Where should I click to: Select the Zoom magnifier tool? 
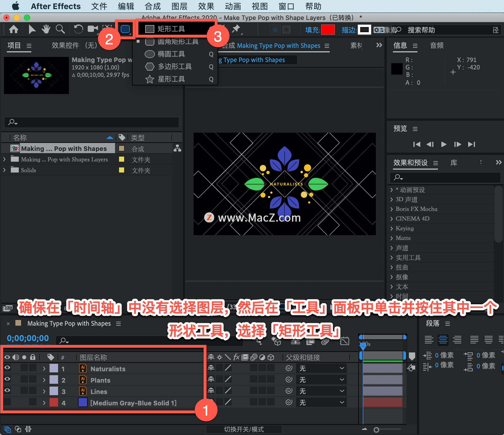tap(60, 29)
